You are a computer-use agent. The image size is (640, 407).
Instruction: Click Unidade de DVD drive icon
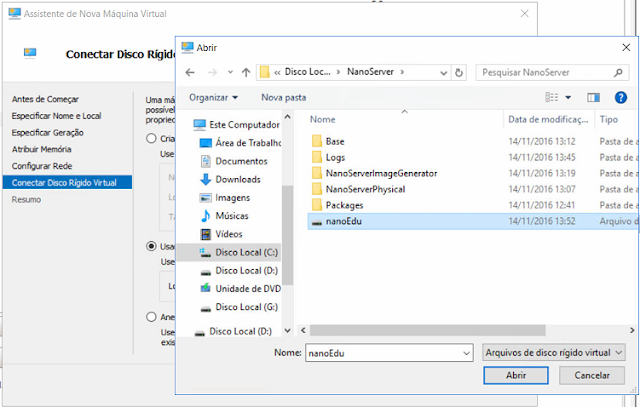click(205, 288)
